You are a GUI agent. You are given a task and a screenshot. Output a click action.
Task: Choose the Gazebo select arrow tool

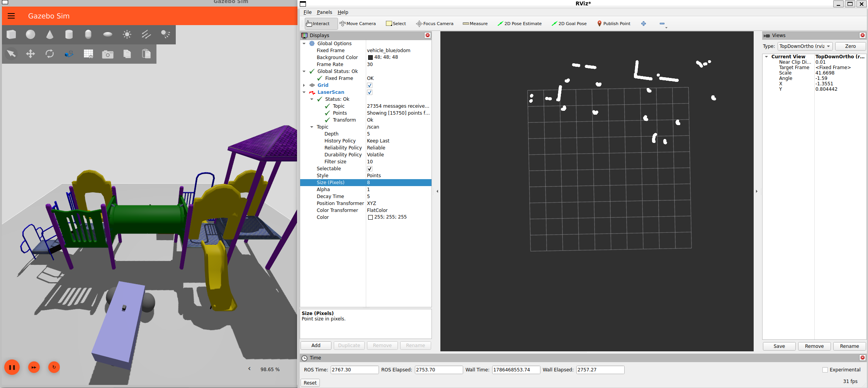pos(11,54)
